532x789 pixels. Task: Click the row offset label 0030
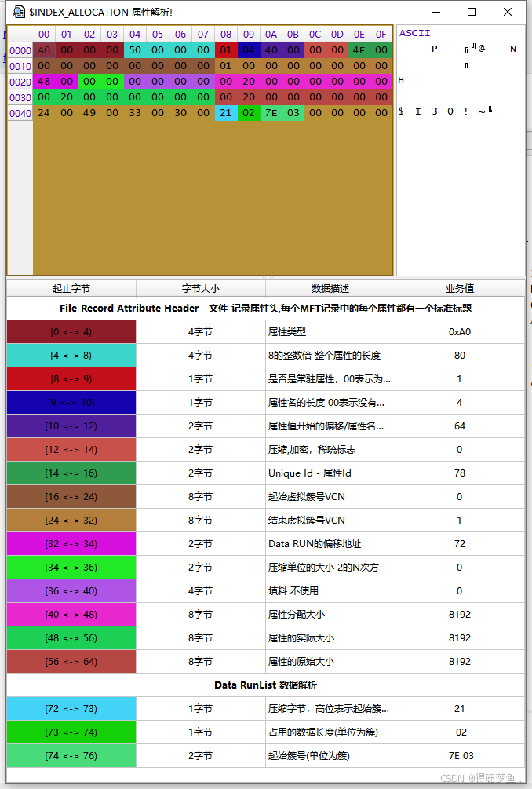click(20, 97)
